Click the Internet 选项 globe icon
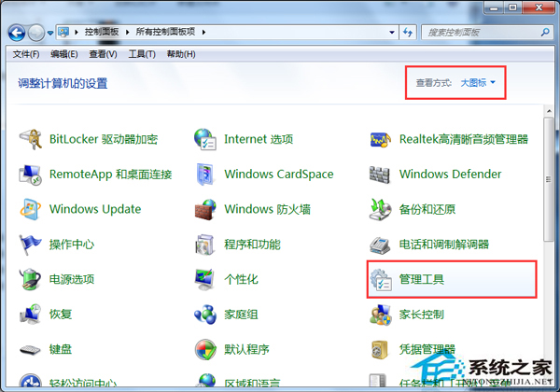The image size is (560, 392). (x=206, y=139)
